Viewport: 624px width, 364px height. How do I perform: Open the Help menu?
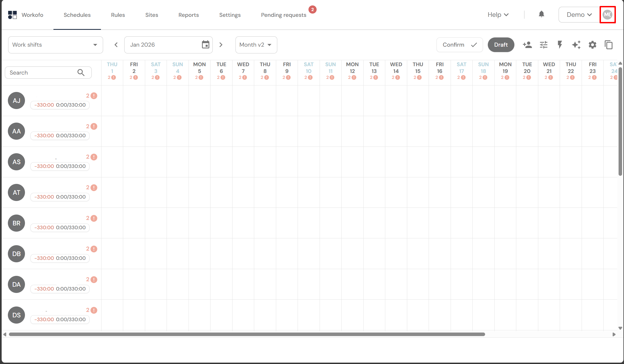pyautogui.click(x=498, y=15)
